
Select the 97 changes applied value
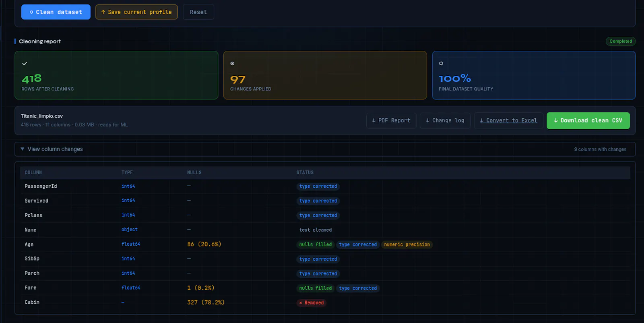click(x=238, y=79)
